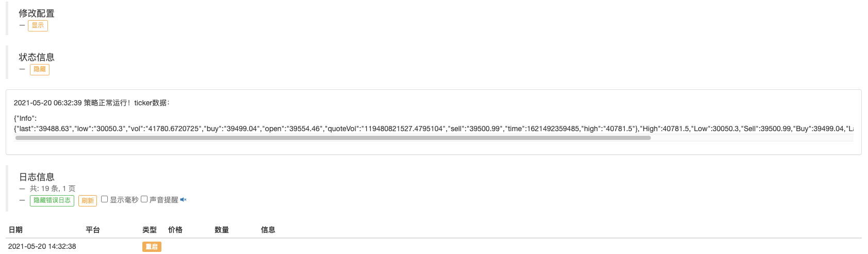Click the 修改配置 section heading

point(37,13)
